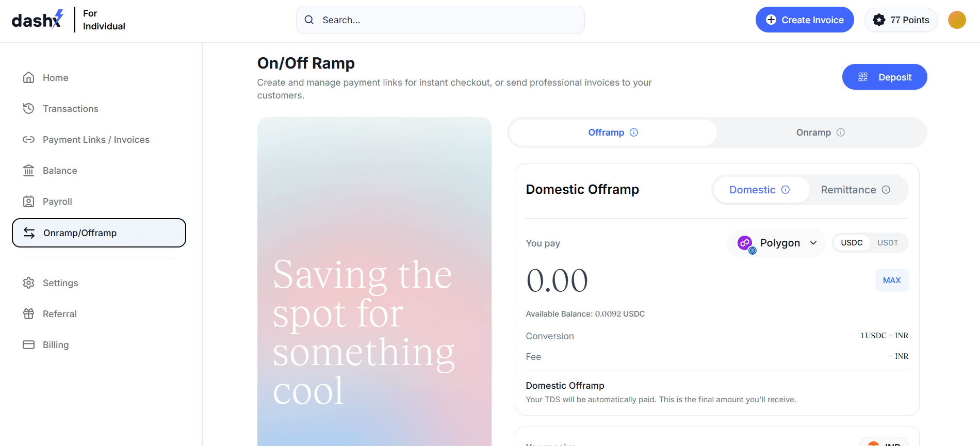Viewport: 980px width, 446px height.
Task: Open the dropdown chevron next to Polygon
Action: click(x=813, y=243)
